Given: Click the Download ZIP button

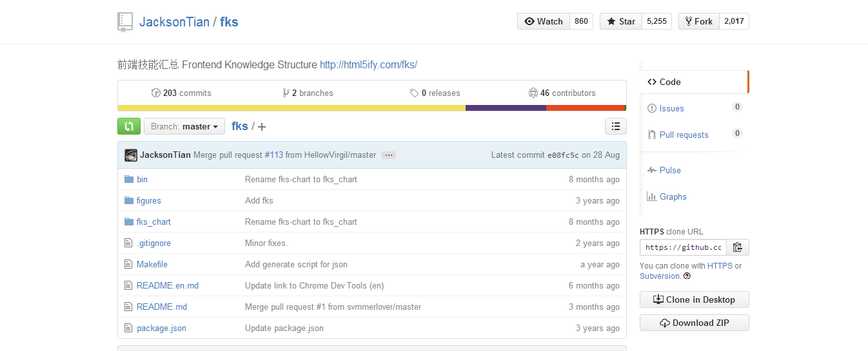Looking at the screenshot, I should point(694,323).
